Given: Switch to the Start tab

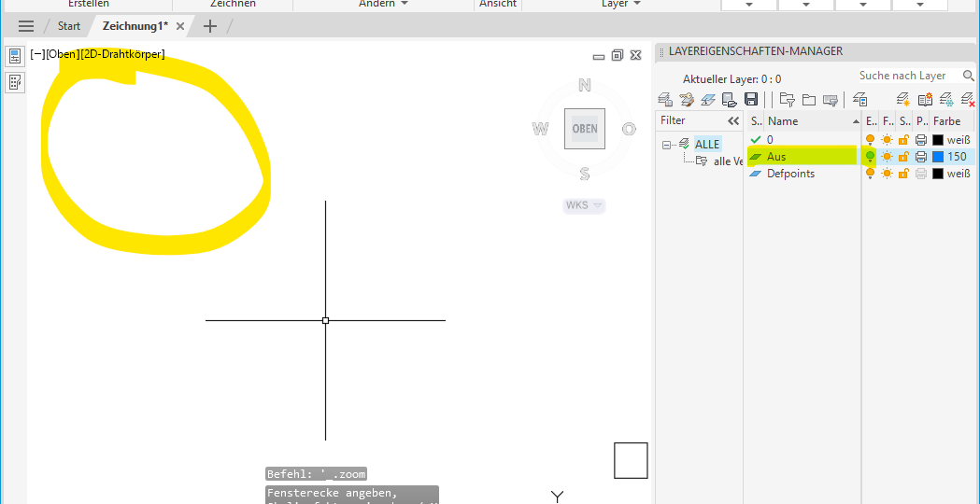Looking at the screenshot, I should pyautogui.click(x=69, y=26).
